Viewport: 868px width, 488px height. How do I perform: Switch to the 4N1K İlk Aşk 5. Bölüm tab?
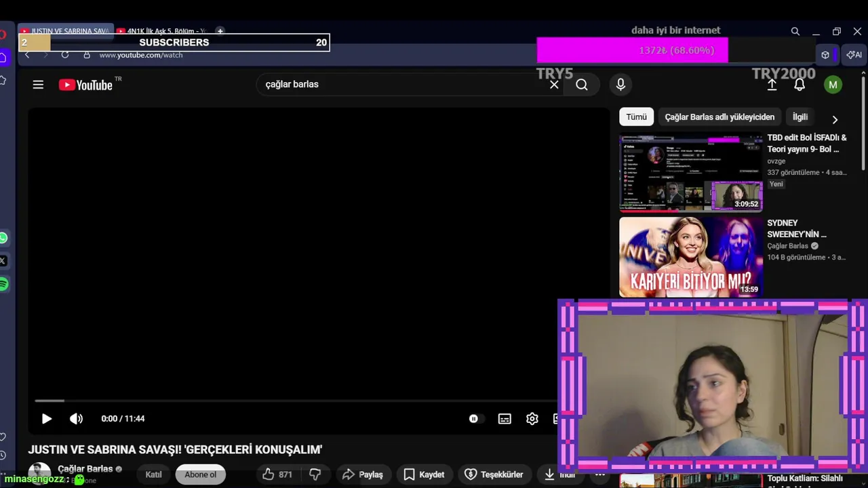[163, 30]
